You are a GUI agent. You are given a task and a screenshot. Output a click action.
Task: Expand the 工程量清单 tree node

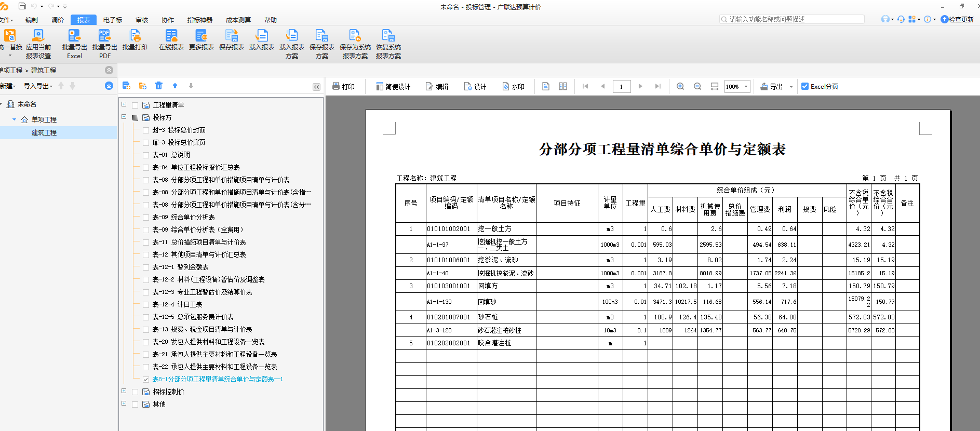point(124,104)
